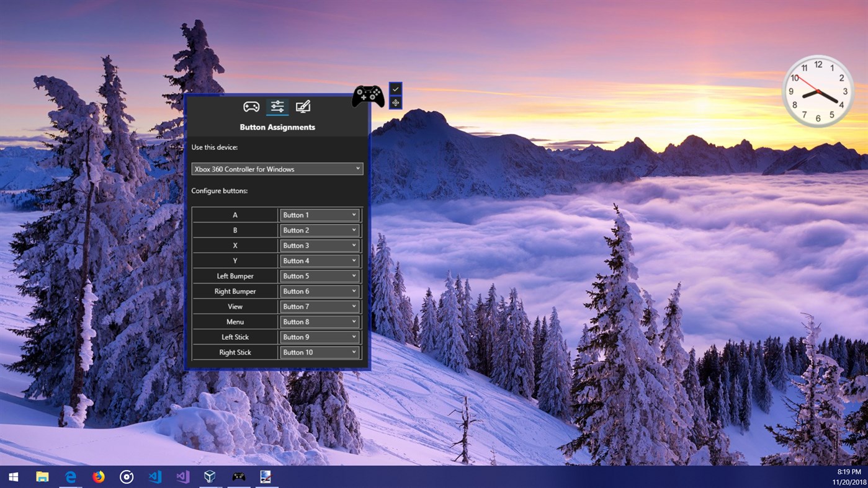The height and width of the screenshot is (488, 868).
Task: Launch File Explorer from the taskbar
Action: [42, 477]
